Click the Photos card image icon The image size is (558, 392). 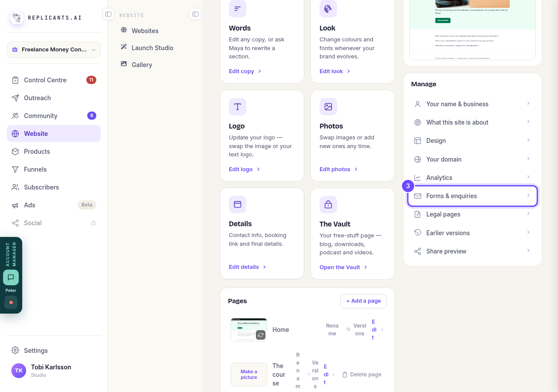(x=328, y=107)
